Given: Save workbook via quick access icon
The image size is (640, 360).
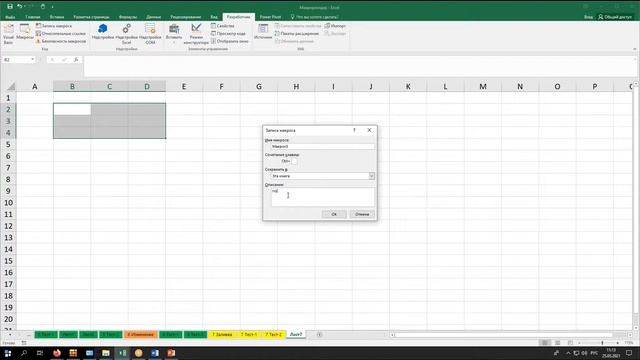Looking at the screenshot, I should pyautogui.click(x=10, y=7).
